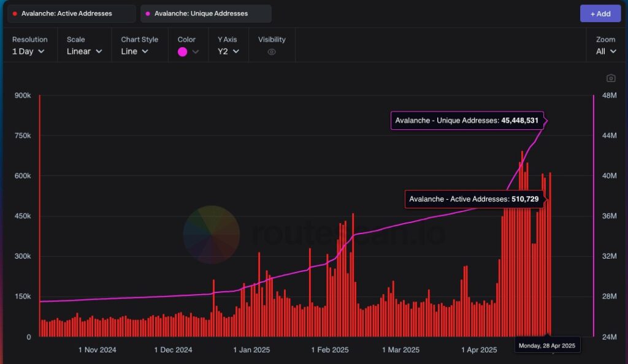This screenshot has height=364, width=628.
Task: Open the Resolution 1 Day dropdown
Action: point(28,51)
